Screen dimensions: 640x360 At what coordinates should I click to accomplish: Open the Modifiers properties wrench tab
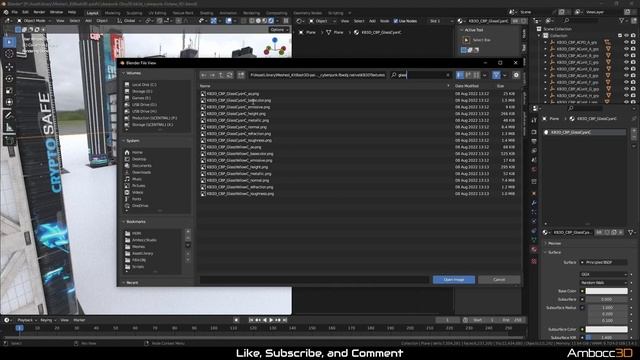pyautogui.click(x=534, y=202)
